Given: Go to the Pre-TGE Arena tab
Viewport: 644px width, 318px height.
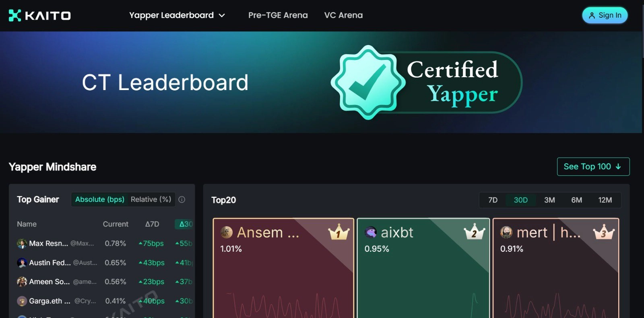Looking at the screenshot, I should click(x=278, y=15).
